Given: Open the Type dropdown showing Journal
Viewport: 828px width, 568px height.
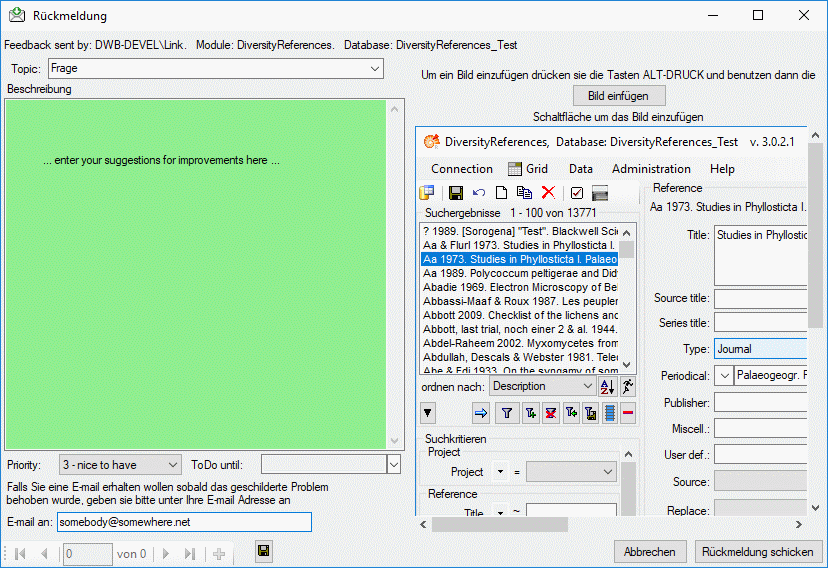Looking at the screenshot, I should click(x=760, y=349).
